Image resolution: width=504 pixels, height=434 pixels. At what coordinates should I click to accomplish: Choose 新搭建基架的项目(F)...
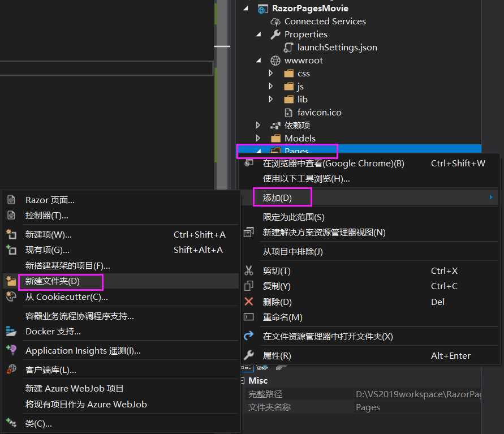[120, 265]
